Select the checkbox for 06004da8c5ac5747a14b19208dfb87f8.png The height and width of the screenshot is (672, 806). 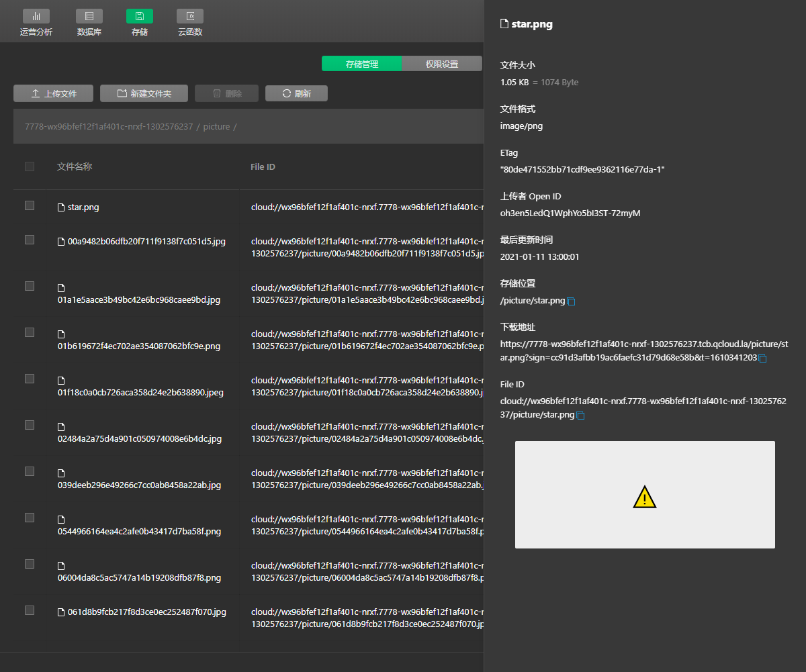[30, 564]
